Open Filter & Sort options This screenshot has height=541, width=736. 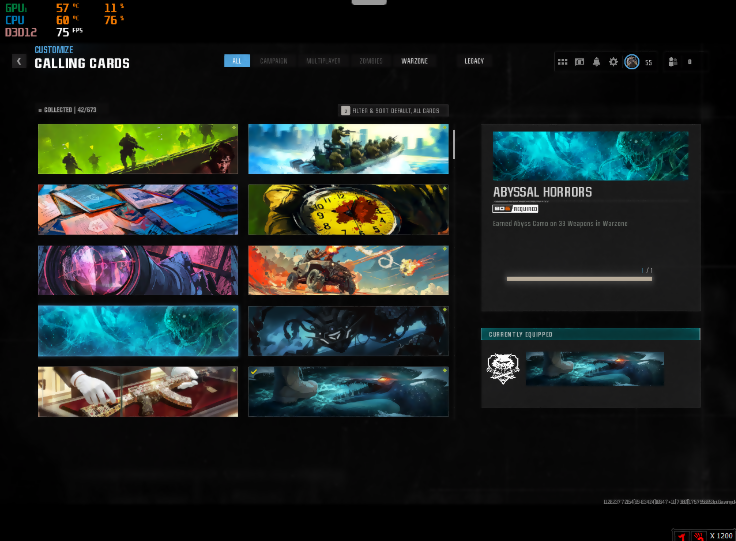tap(394, 110)
